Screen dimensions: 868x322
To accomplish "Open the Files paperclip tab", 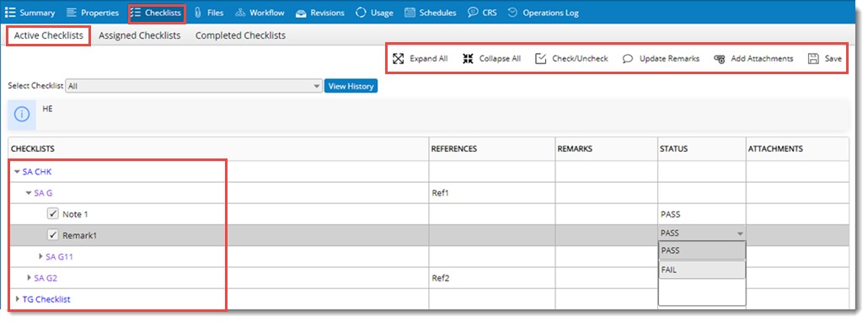I will [198, 13].
